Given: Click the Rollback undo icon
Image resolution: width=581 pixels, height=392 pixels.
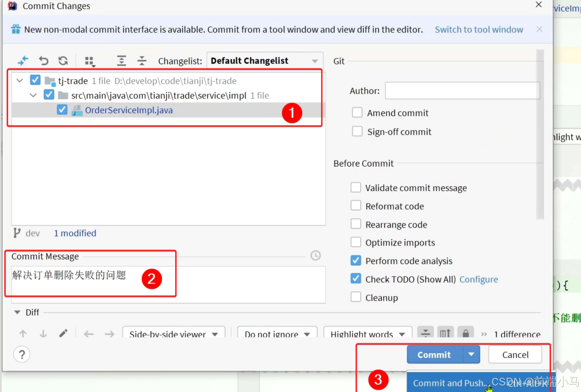Looking at the screenshot, I should (x=44, y=61).
